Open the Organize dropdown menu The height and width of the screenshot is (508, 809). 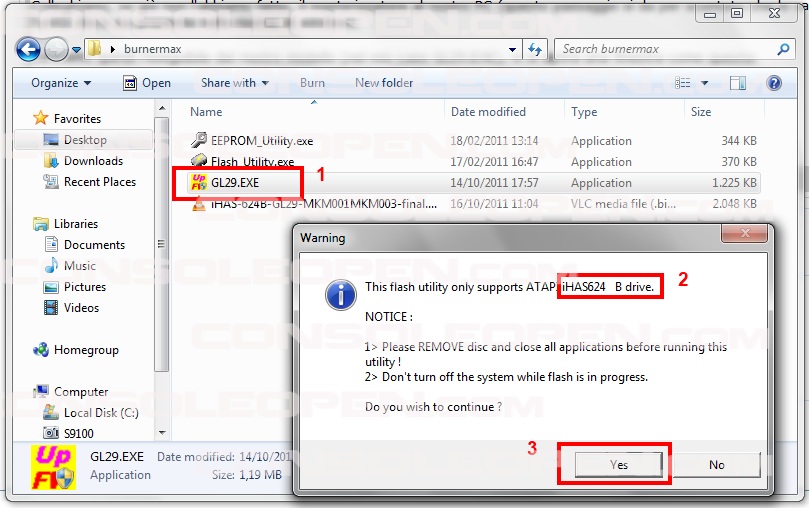(x=61, y=83)
